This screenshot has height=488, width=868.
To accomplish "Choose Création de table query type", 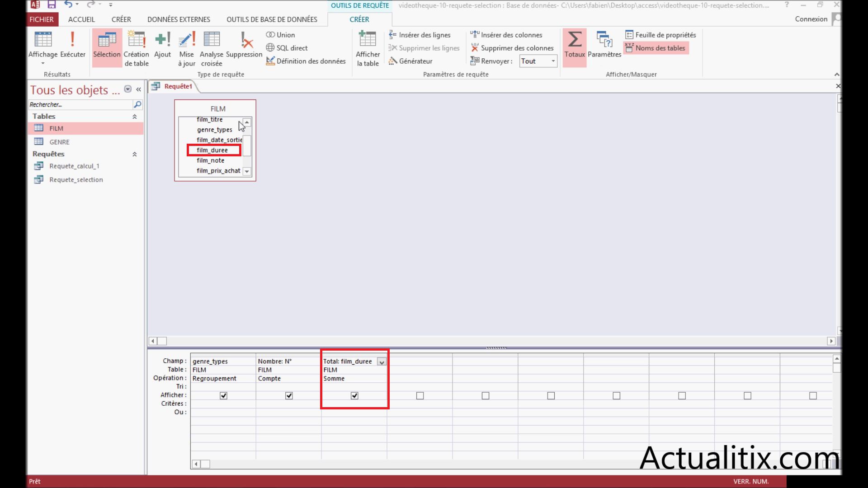I will point(136,48).
